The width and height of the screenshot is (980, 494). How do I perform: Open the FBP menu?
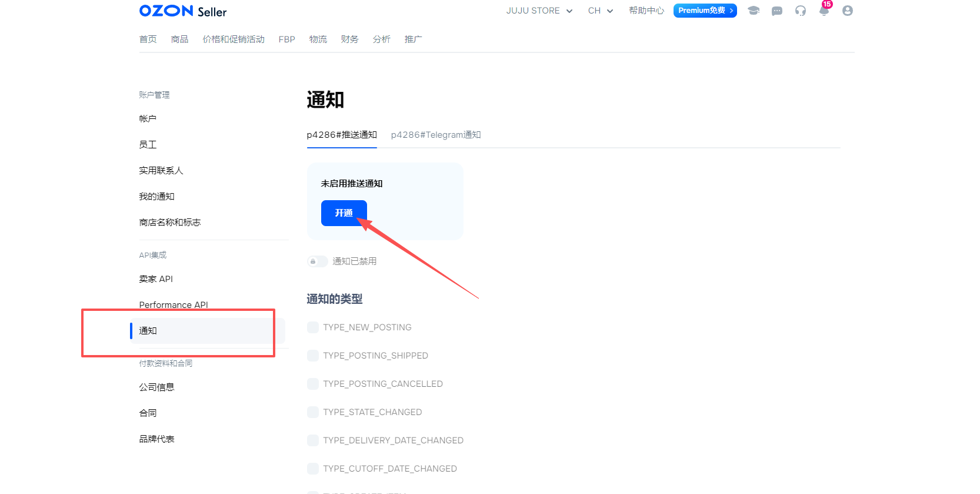[287, 39]
